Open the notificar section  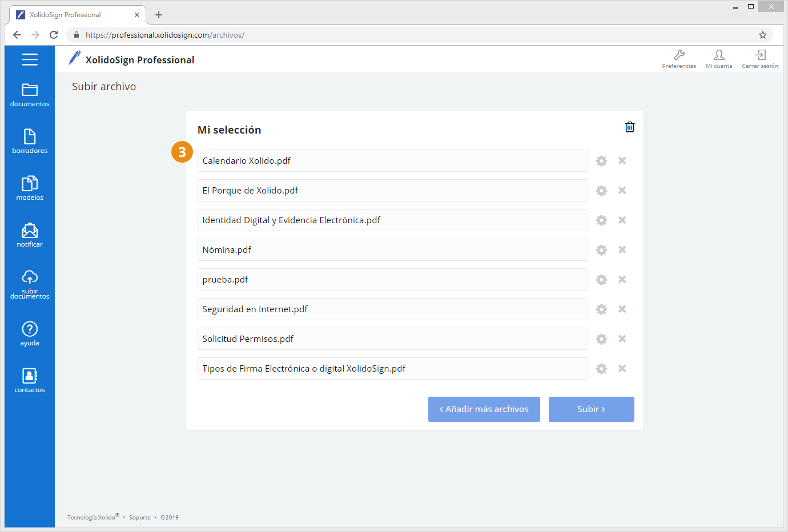pos(30,235)
